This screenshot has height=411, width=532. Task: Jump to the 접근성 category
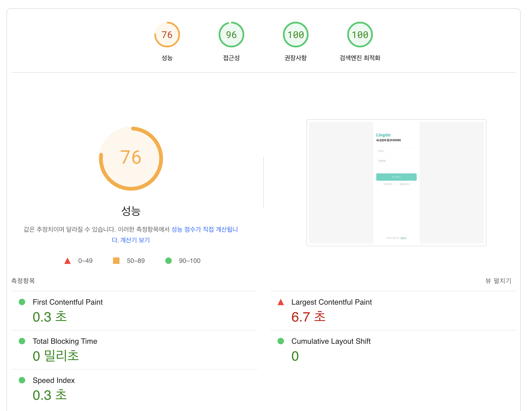[x=231, y=58]
